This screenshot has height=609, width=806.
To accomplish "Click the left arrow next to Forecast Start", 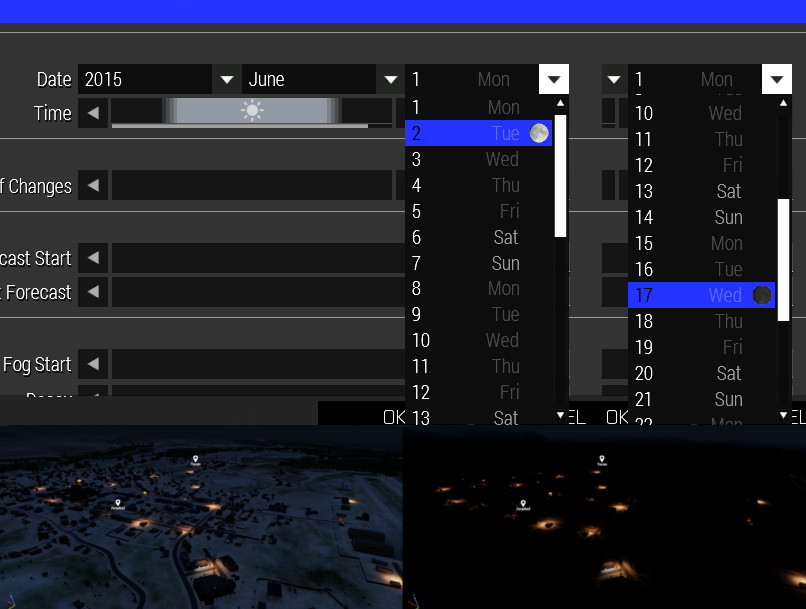I will pyautogui.click(x=93, y=258).
